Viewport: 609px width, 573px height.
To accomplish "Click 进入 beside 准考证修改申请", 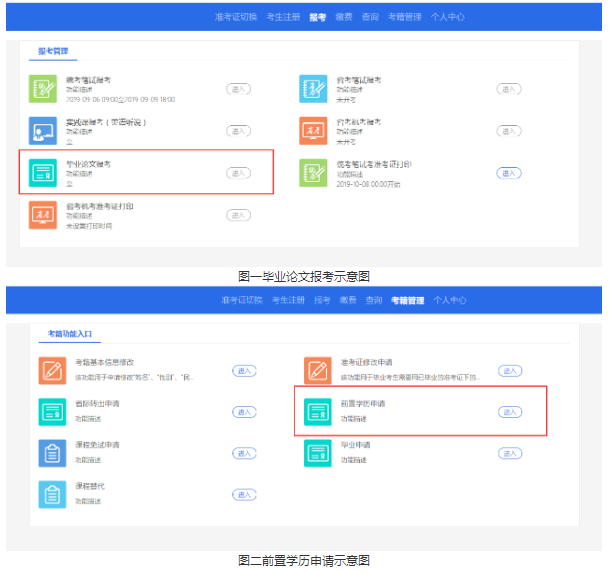I will (x=510, y=371).
